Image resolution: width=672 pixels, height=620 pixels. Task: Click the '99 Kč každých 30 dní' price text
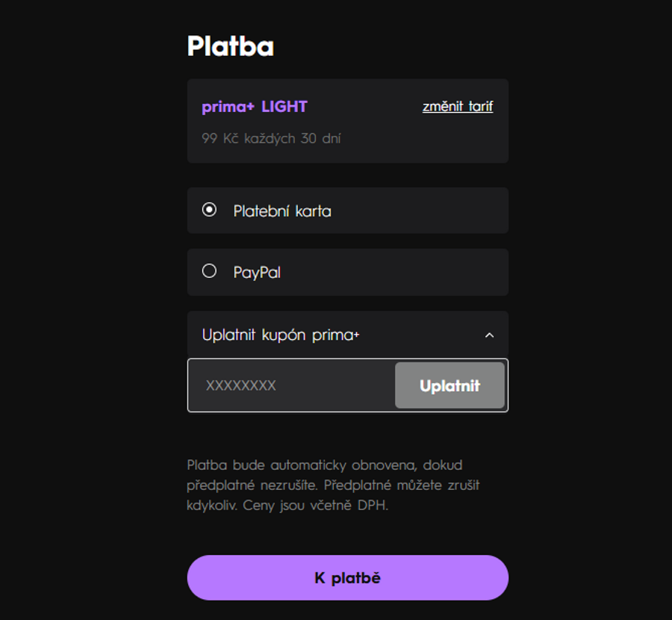271,138
